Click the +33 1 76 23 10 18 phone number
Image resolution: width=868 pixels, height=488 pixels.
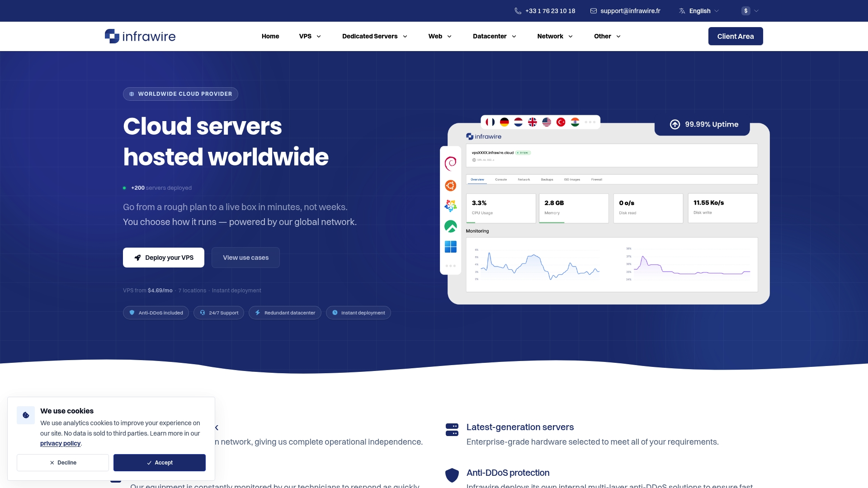[x=550, y=11]
